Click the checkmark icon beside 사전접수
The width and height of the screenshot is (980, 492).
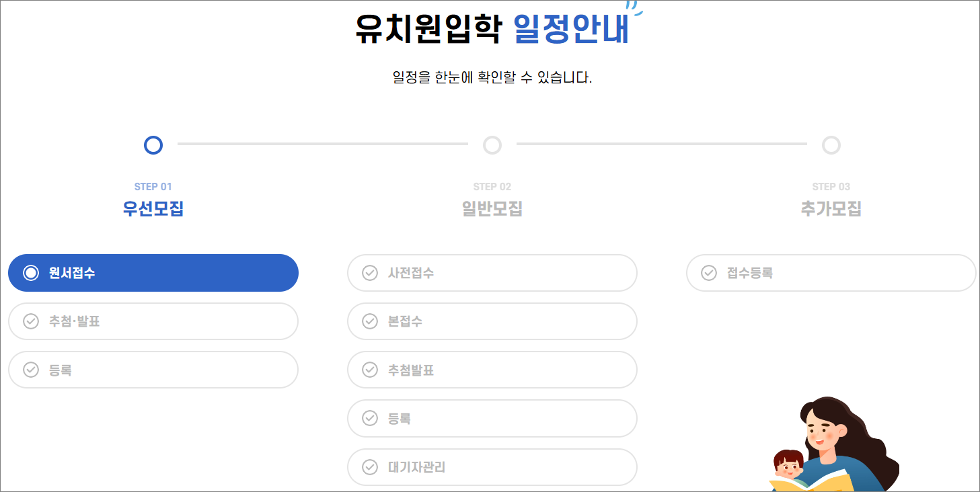click(x=369, y=273)
